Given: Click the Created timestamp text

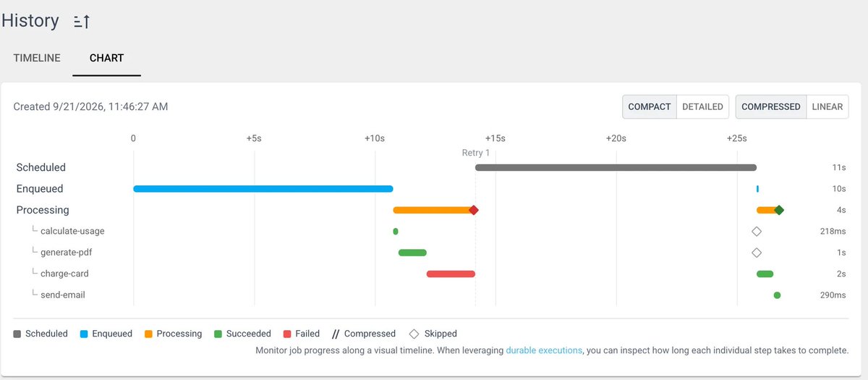Looking at the screenshot, I should point(90,106).
